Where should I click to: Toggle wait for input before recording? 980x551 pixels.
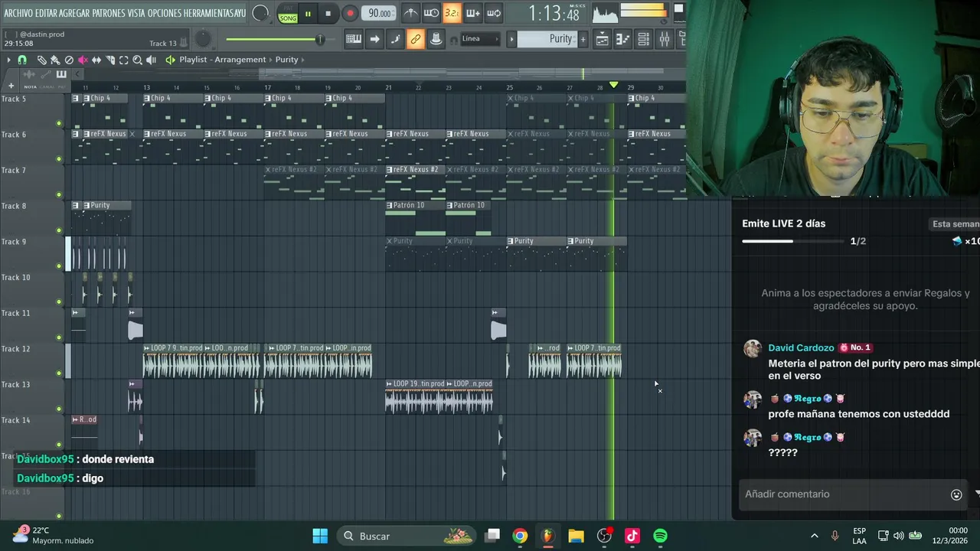coord(431,13)
